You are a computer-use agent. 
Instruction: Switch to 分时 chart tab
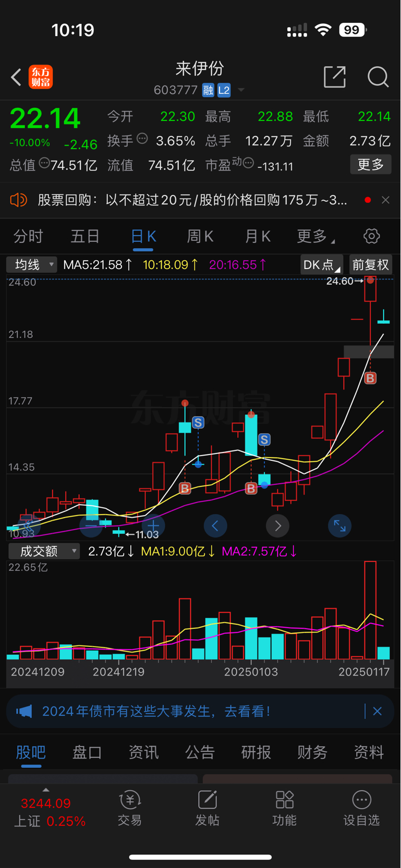click(x=28, y=237)
